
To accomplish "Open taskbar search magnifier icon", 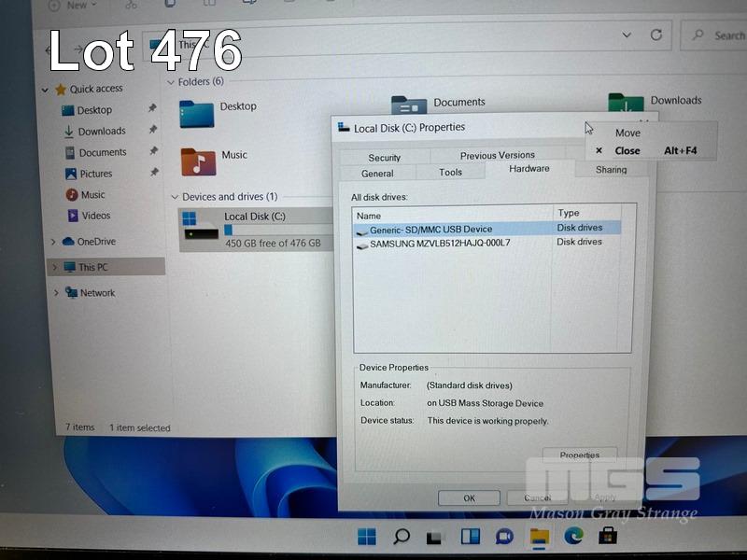I will (402, 537).
